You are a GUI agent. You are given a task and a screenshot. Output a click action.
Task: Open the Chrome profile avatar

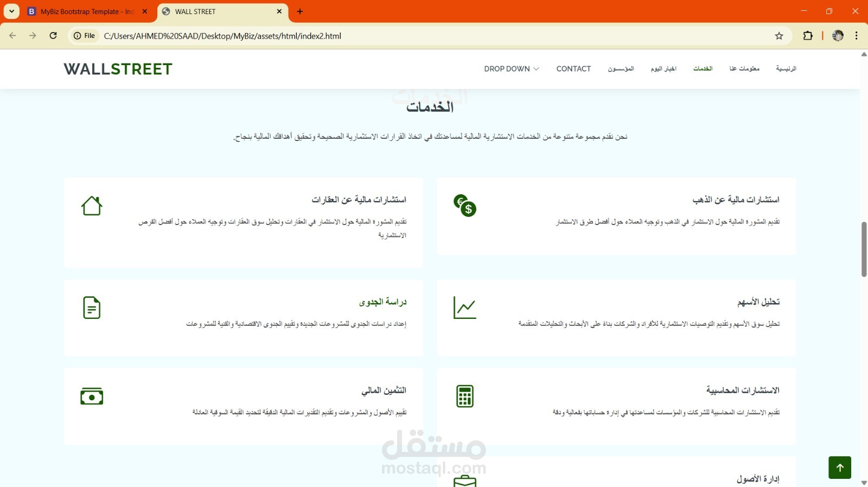[838, 36]
